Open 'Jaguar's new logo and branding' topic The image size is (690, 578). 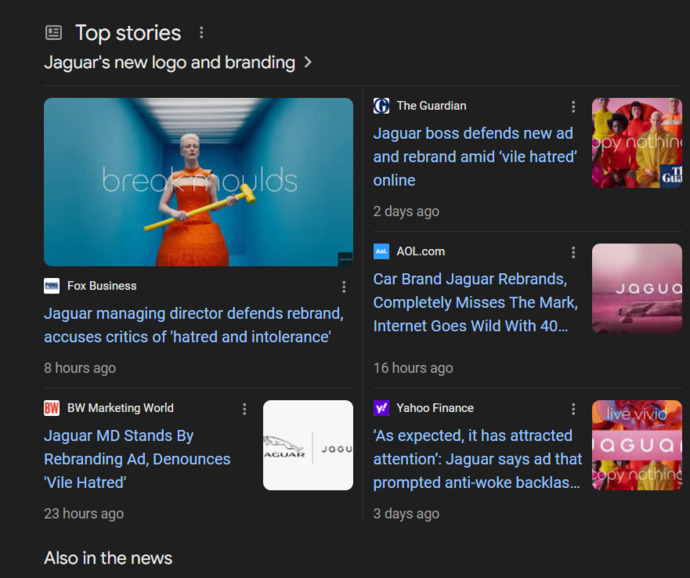[169, 63]
